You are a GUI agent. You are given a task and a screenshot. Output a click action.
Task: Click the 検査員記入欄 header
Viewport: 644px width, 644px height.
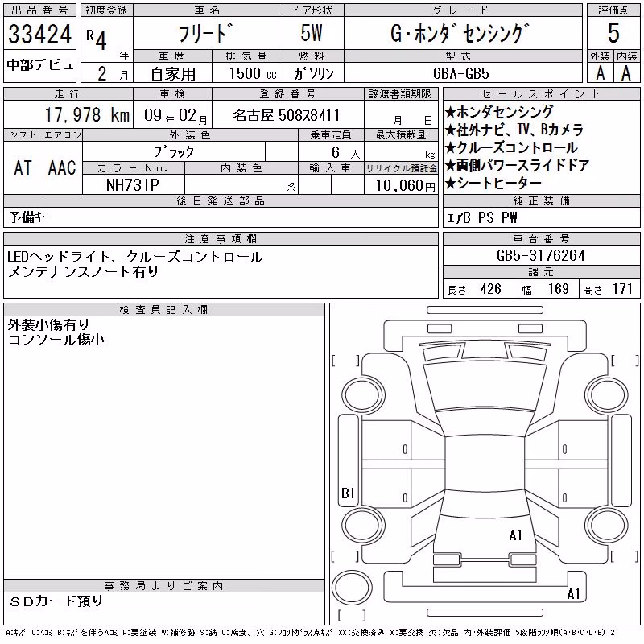coord(163,310)
